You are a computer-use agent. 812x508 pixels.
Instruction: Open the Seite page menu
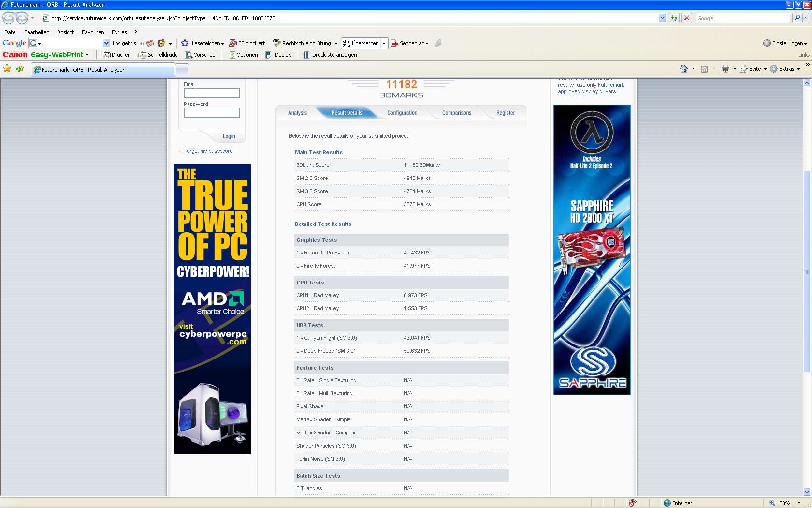(754, 69)
